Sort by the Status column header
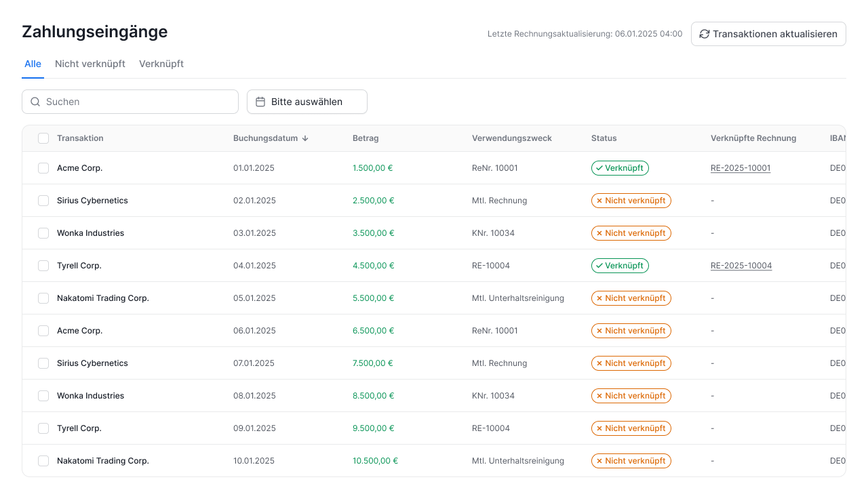 coord(604,138)
